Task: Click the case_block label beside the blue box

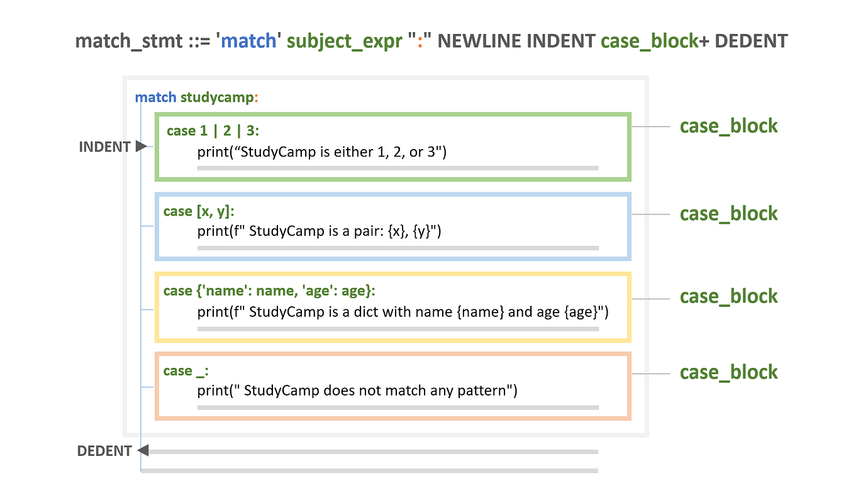Action: pyautogui.click(x=728, y=213)
